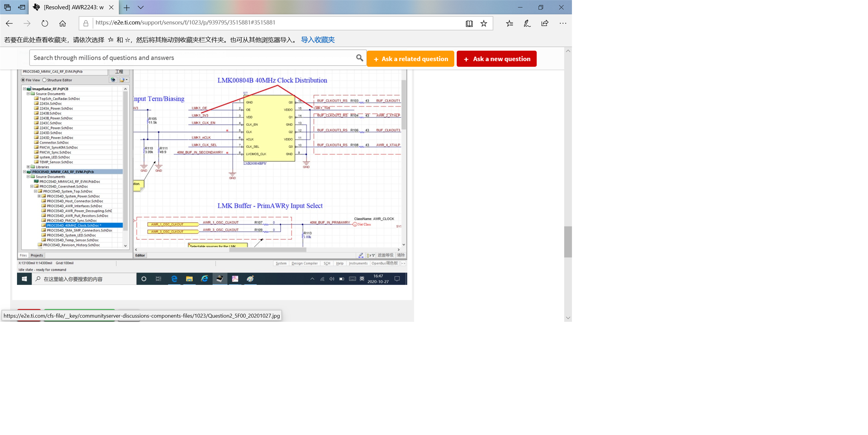Screen dimensions: 868x435
Task: Open the notification center icon in the taskbar
Action: 397,279
